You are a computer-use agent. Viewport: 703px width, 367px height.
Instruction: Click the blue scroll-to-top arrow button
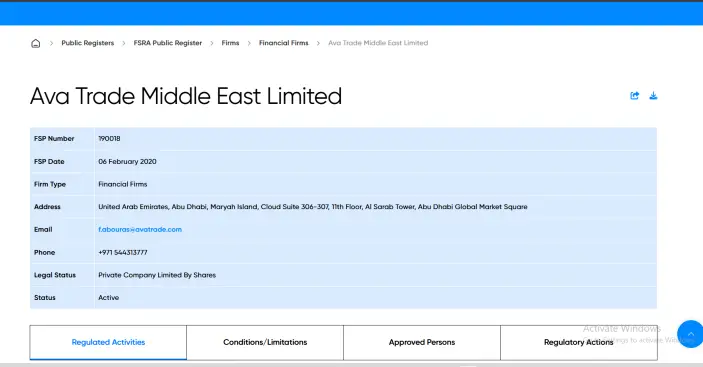[x=691, y=334]
